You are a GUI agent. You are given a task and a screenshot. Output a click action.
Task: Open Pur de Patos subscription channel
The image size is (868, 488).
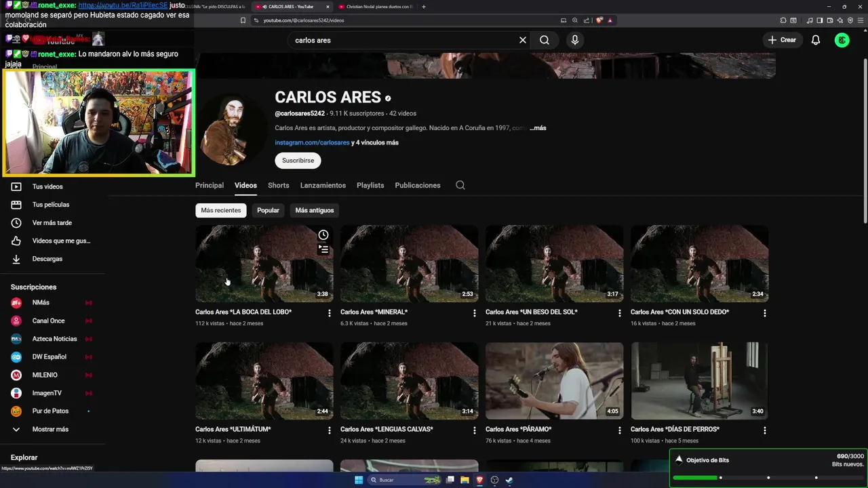pos(50,411)
